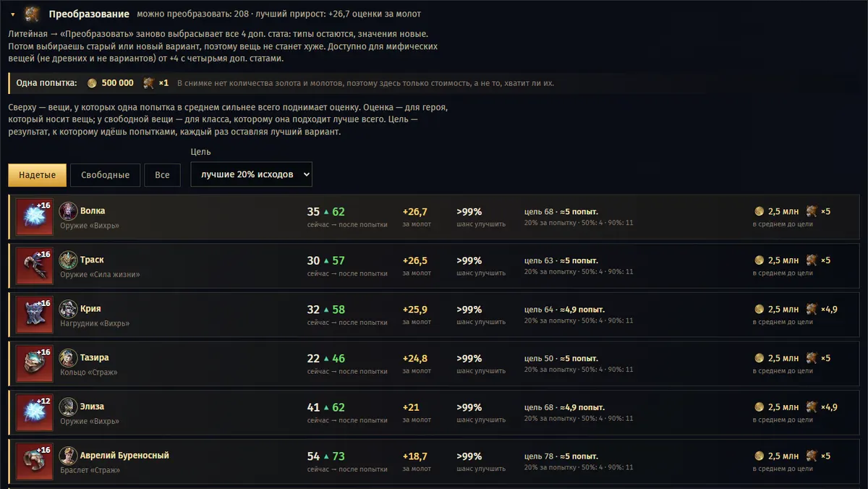This screenshot has width=868, height=489.
Task: Click Элиза hero portrait icon
Action: click(x=68, y=407)
